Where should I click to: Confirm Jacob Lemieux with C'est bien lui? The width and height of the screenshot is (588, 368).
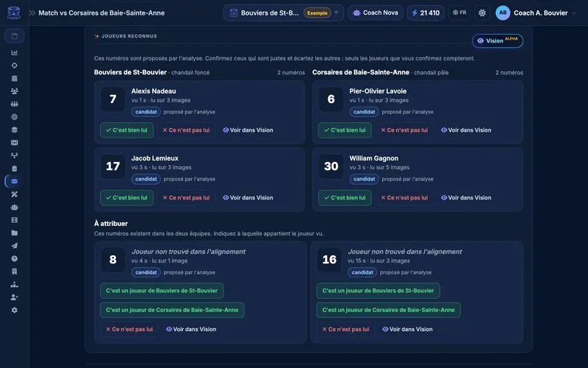click(126, 197)
